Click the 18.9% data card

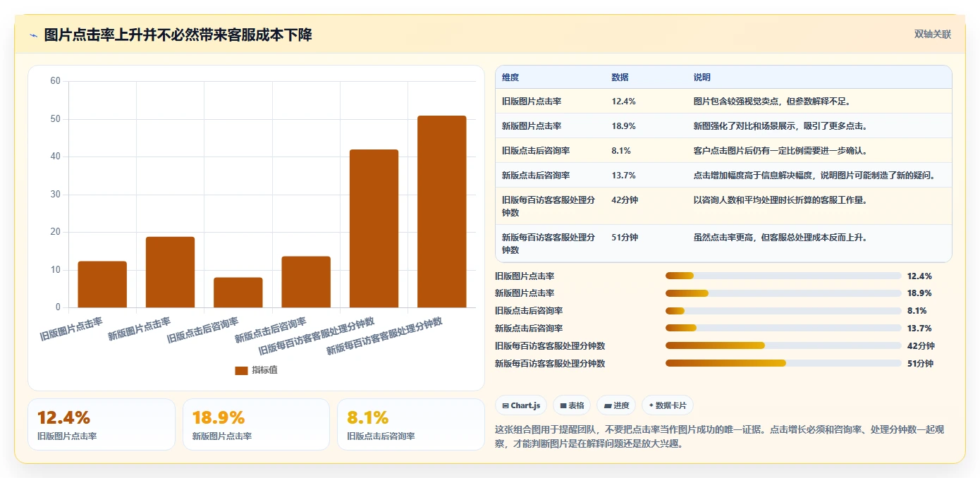pos(256,424)
